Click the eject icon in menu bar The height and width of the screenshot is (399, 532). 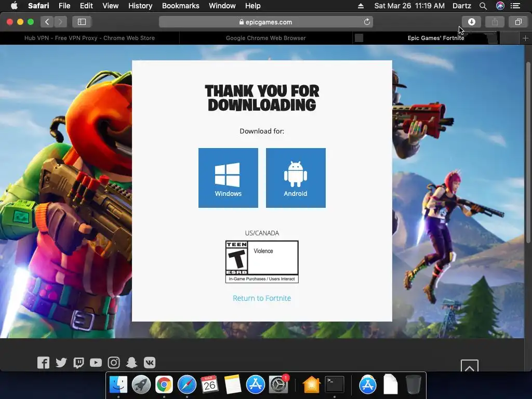(x=361, y=6)
